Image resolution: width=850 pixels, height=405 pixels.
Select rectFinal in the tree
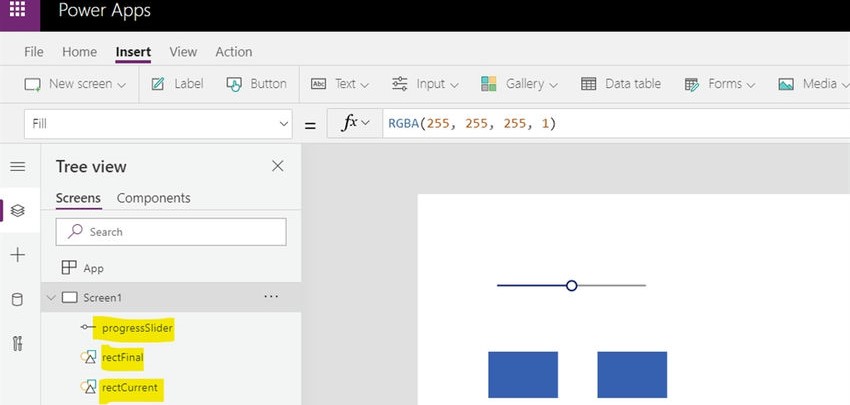tap(123, 357)
